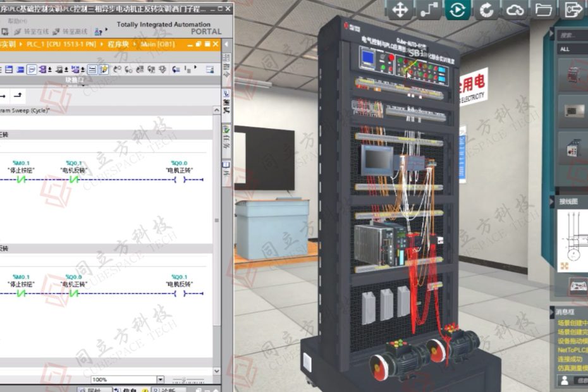This screenshot has width=588, height=392.
Task: Select the touch panel component thumbnail
Action: (573, 111)
